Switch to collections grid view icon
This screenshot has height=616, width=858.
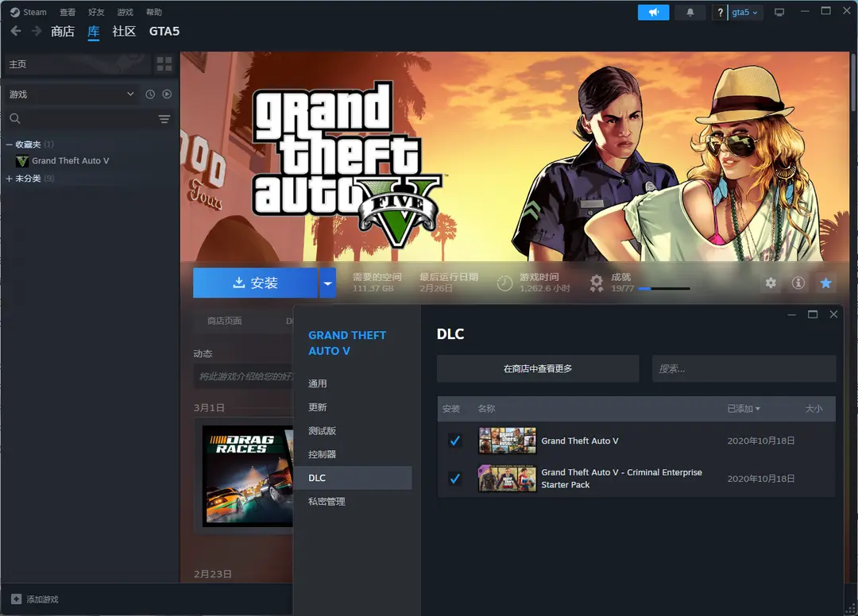164,64
